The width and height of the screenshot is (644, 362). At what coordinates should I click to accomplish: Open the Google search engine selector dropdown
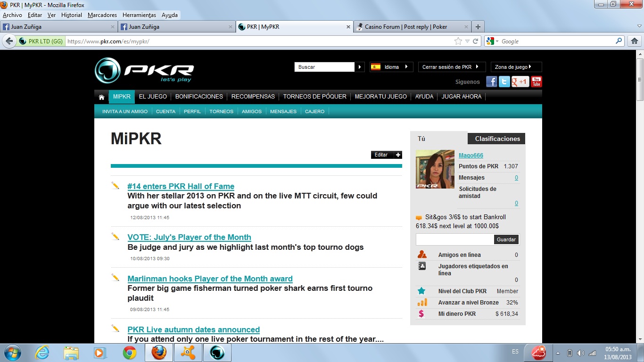(492, 41)
